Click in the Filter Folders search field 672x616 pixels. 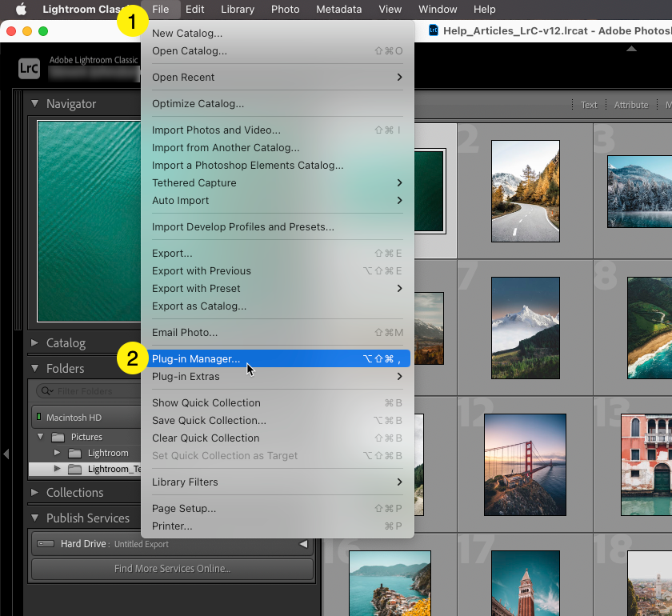click(x=88, y=391)
